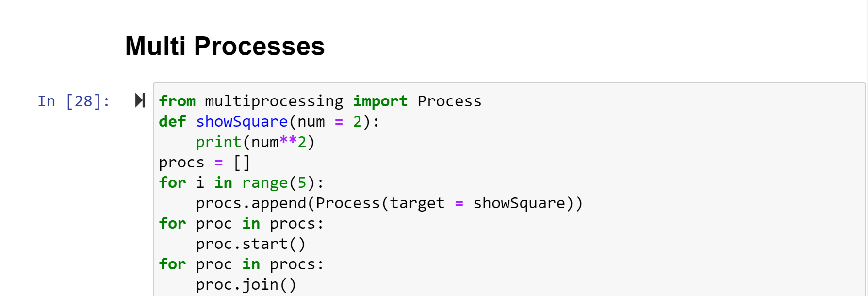The height and width of the screenshot is (296, 868).
Task: Click the Multi Processes heading
Action: click(225, 46)
